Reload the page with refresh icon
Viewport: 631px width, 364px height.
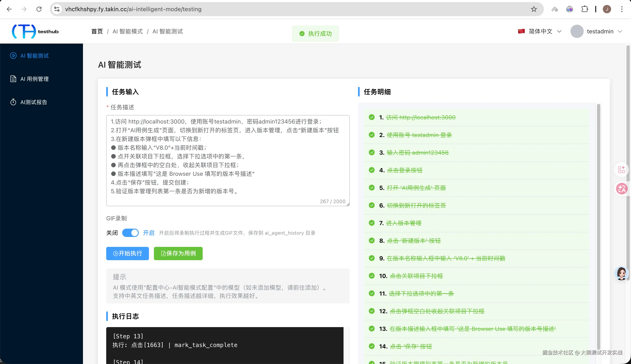coord(39,9)
